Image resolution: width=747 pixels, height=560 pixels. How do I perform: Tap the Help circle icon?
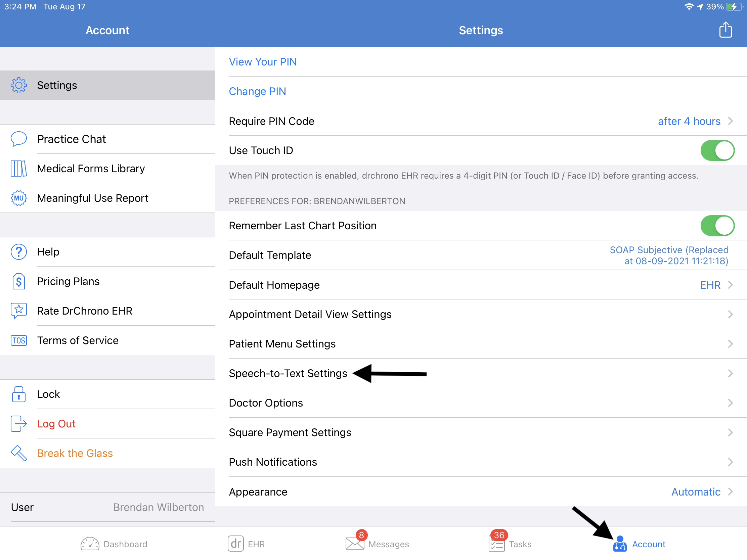pyautogui.click(x=18, y=251)
